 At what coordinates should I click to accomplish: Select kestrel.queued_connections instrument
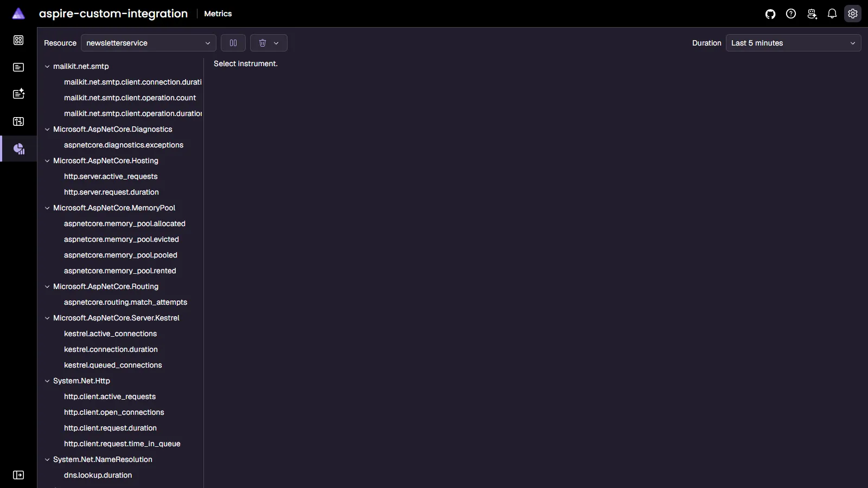pos(113,365)
